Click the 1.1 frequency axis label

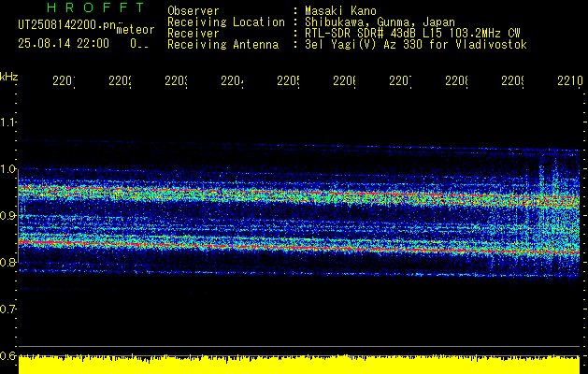coord(8,122)
